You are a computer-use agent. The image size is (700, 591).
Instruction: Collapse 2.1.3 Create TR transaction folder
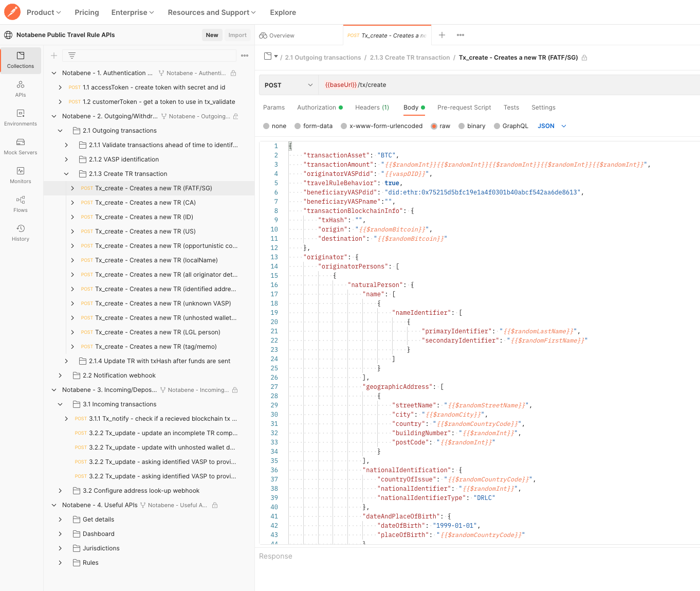pyautogui.click(x=66, y=174)
